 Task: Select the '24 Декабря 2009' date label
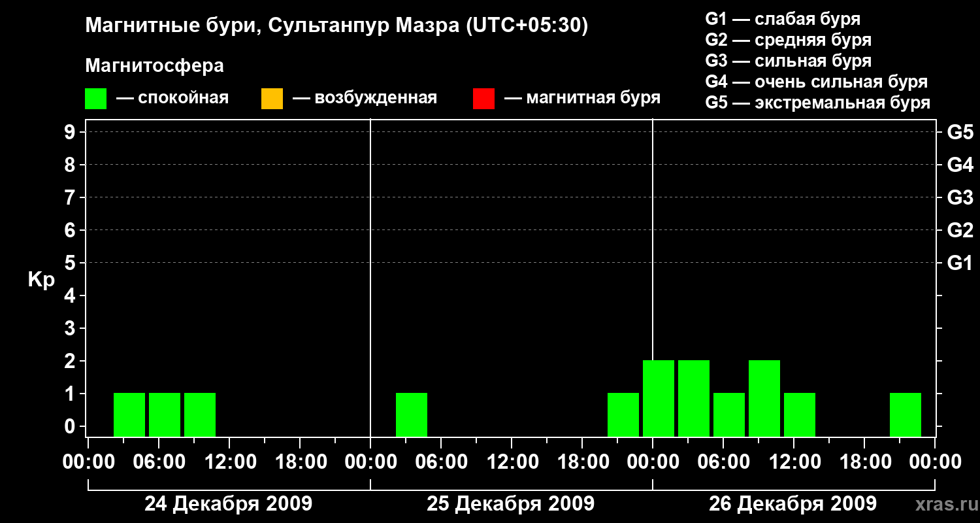click(228, 504)
